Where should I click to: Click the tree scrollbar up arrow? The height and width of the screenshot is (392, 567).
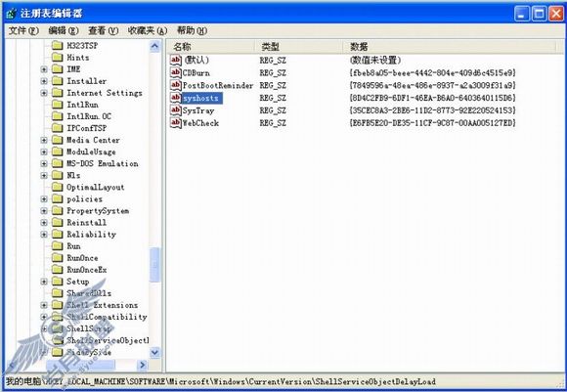click(x=154, y=46)
